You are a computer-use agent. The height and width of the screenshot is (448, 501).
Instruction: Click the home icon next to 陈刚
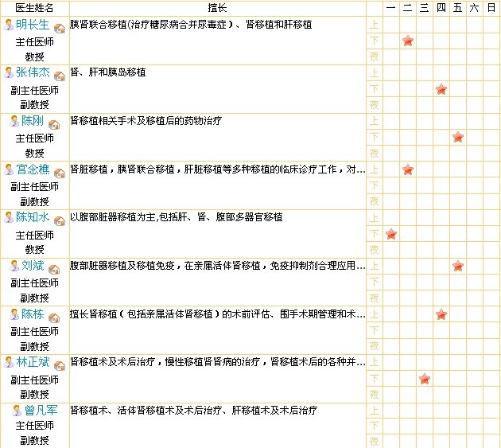pos(54,125)
